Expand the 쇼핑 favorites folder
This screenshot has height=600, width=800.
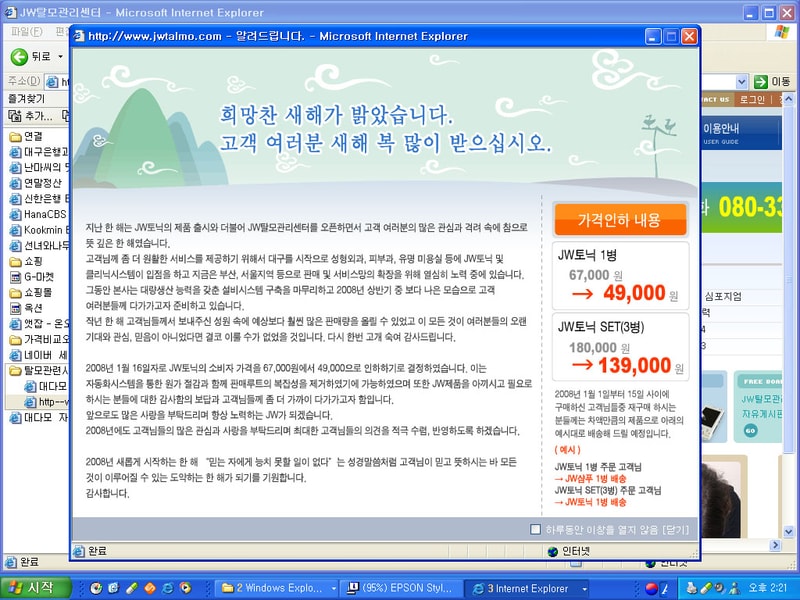[27, 261]
